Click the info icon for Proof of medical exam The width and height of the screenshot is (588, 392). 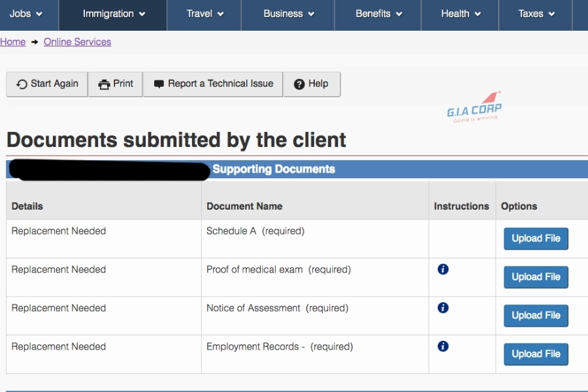(x=443, y=269)
